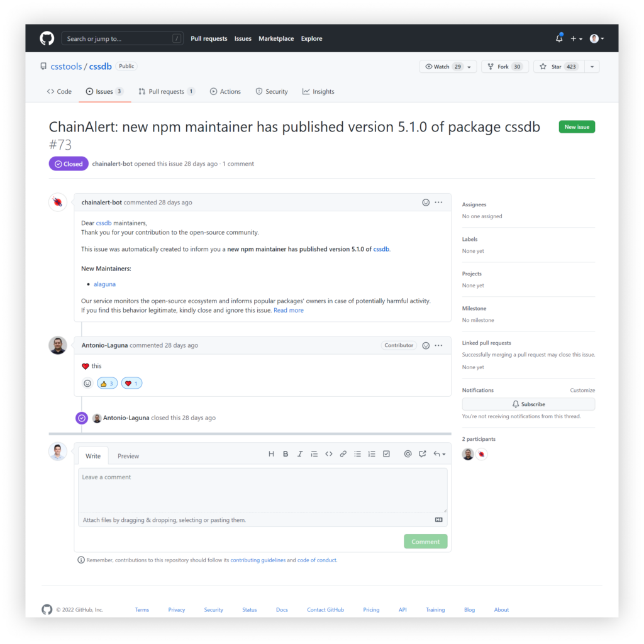
Task: Open the footer Pricing link
Action: 371,610
